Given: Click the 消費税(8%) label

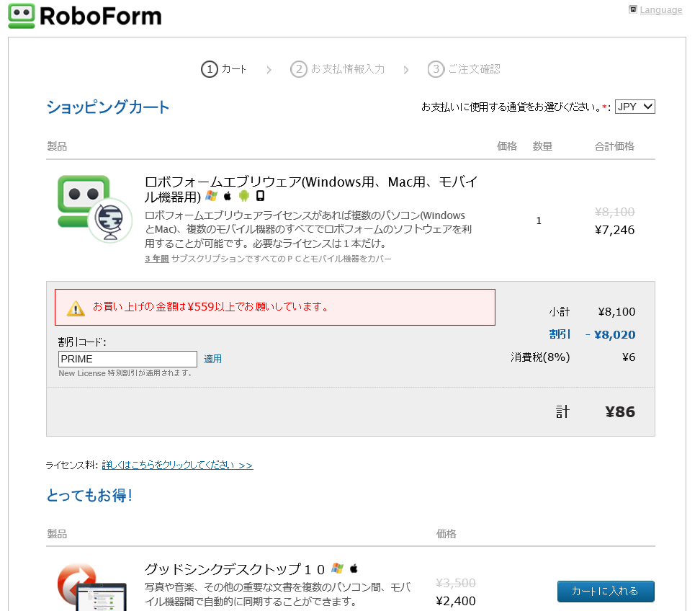Looking at the screenshot, I should point(540,357).
